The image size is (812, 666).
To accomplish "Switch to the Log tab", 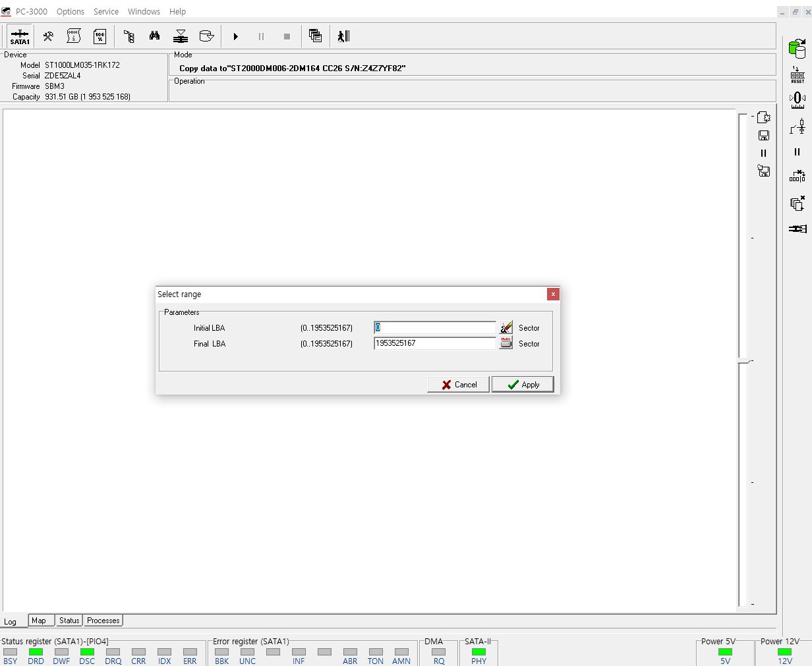I will point(11,621).
